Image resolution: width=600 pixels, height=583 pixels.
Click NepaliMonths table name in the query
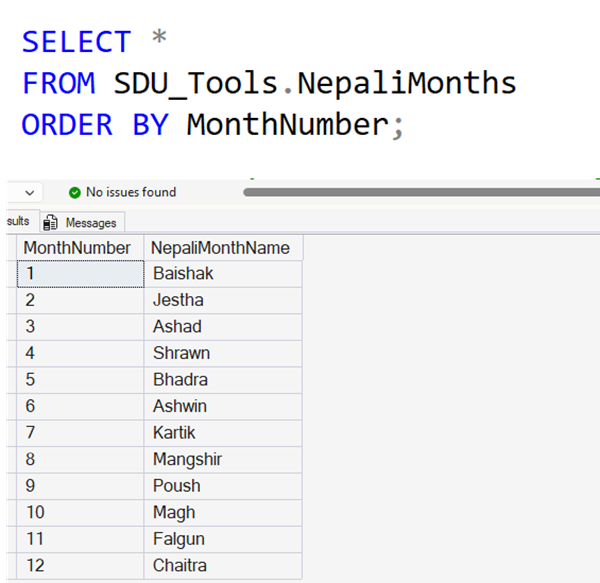tap(407, 83)
